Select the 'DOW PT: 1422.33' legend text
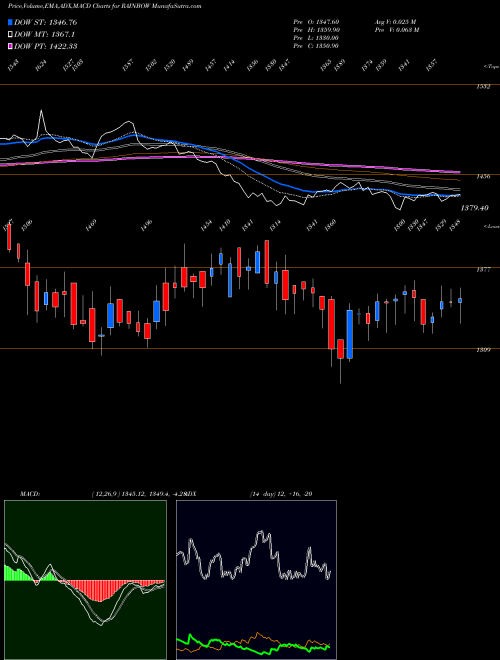500x660 pixels. (x=45, y=46)
